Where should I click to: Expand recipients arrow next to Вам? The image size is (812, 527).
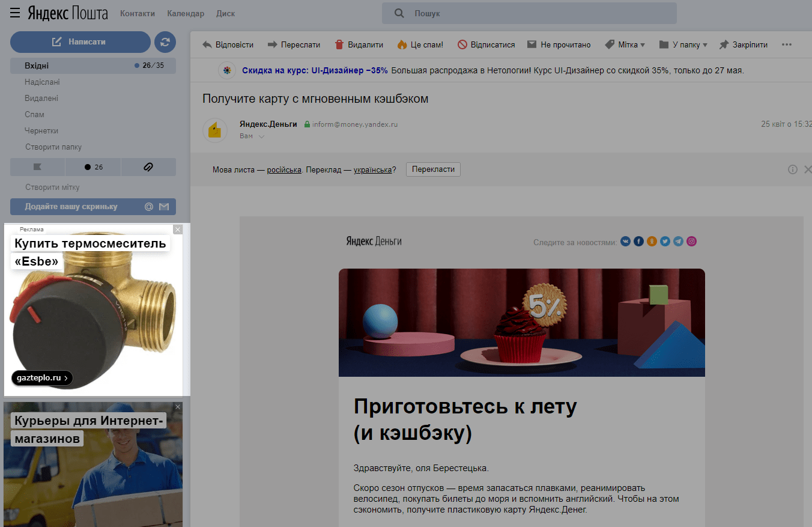[261, 136]
